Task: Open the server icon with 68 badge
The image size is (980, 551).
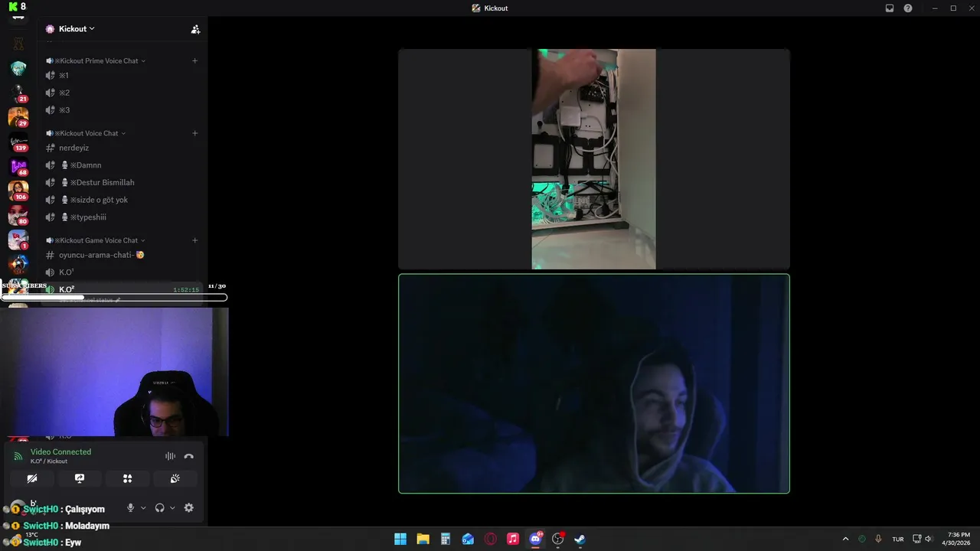Action: pos(18,166)
